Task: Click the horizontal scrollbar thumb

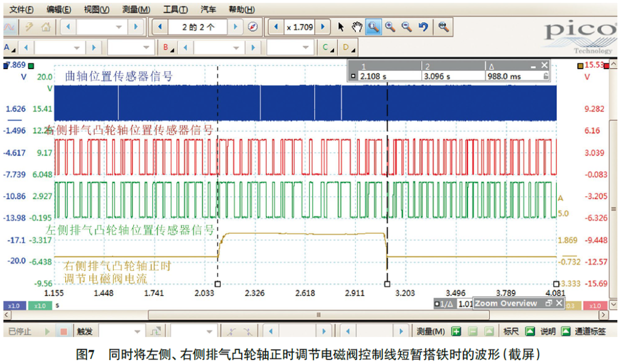Action: pyautogui.click(x=318, y=315)
